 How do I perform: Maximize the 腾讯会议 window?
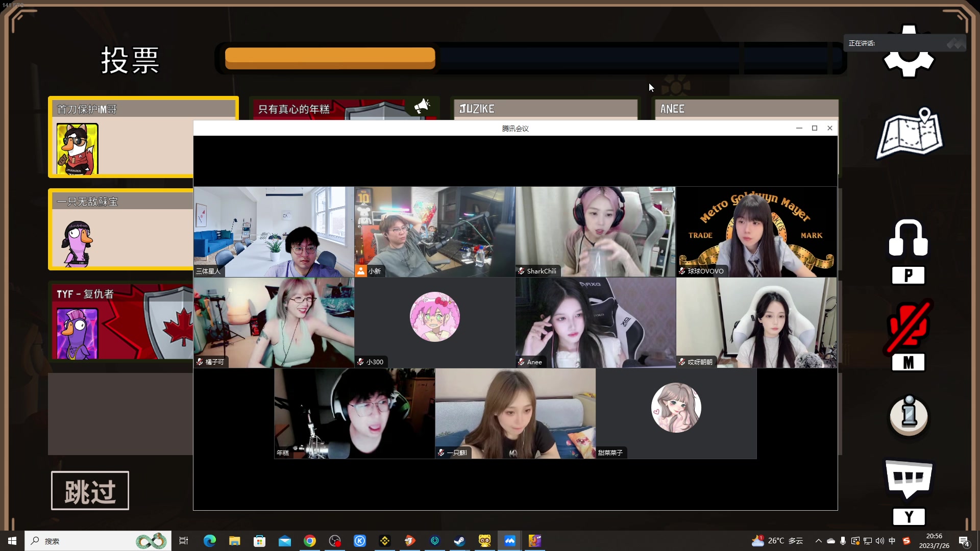click(x=815, y=128)
